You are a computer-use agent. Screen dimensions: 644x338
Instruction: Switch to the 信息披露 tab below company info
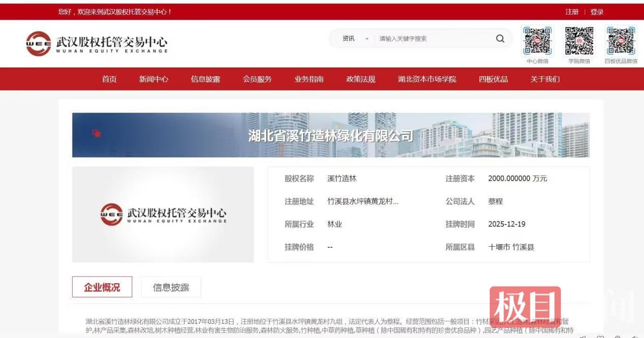(x=171, y=287)
